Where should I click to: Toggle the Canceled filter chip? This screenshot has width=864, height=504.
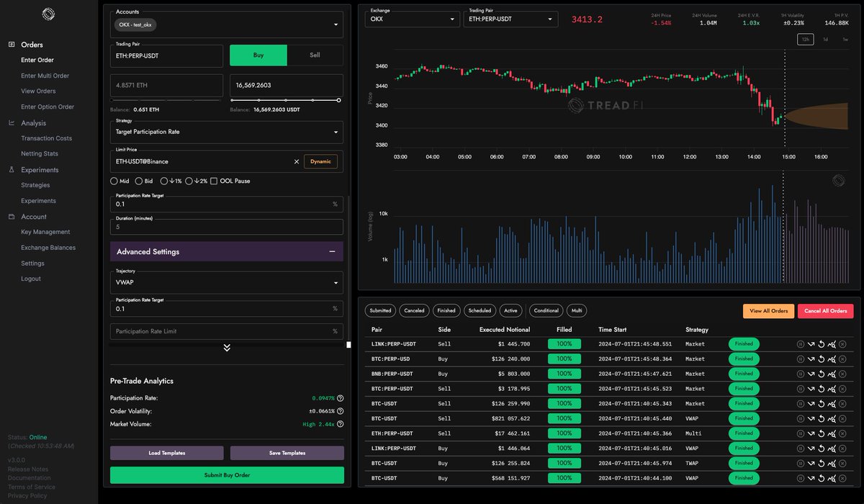click(414, 310)
